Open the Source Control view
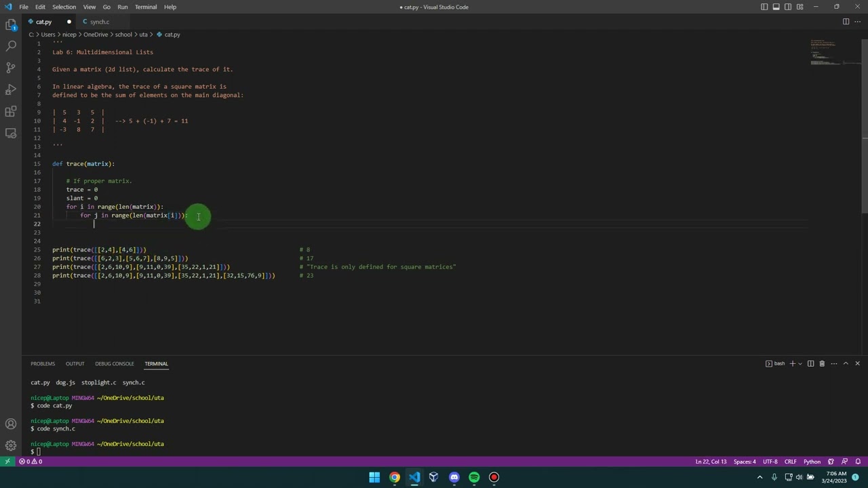868x488 pixels. (x=11, y=68)
